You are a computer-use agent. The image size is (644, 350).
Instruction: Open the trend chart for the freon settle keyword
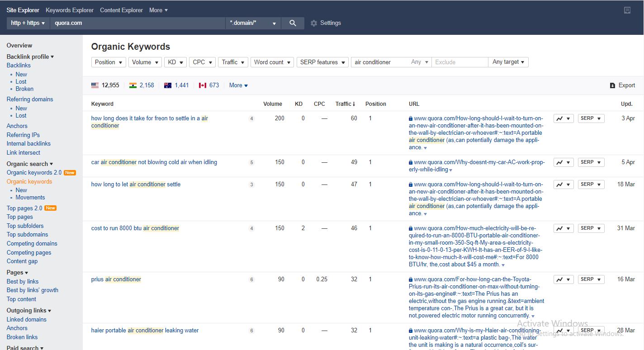pyautogui.click(x=563, y=118)
